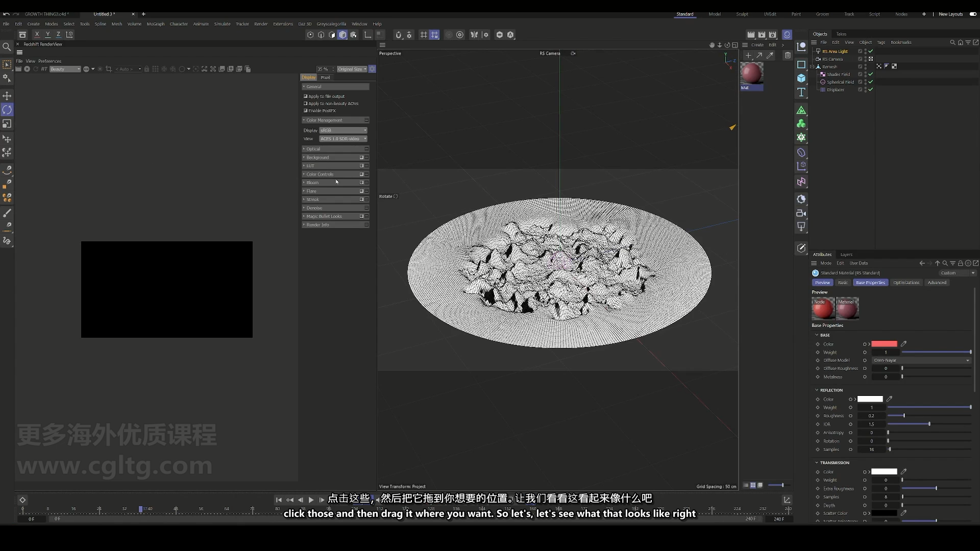Select the Move tool in left toolbar
The image size is (980, 551).
coord(7,96)
